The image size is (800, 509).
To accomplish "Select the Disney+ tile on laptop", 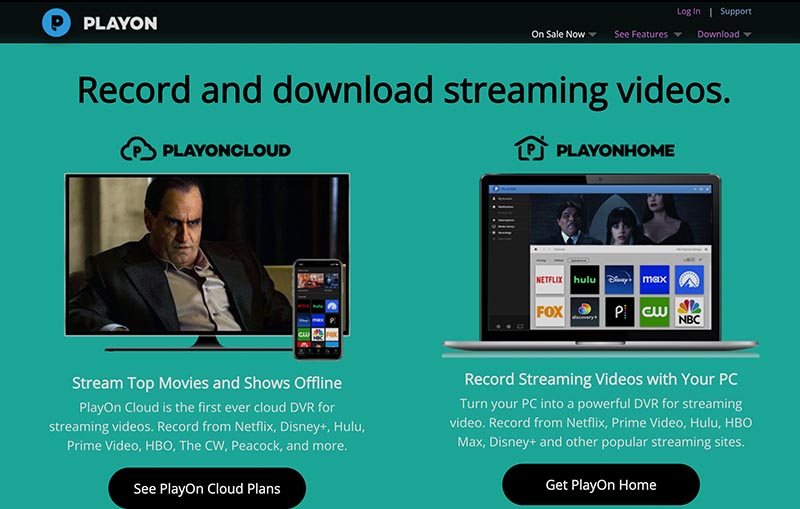I will point(619,279).
